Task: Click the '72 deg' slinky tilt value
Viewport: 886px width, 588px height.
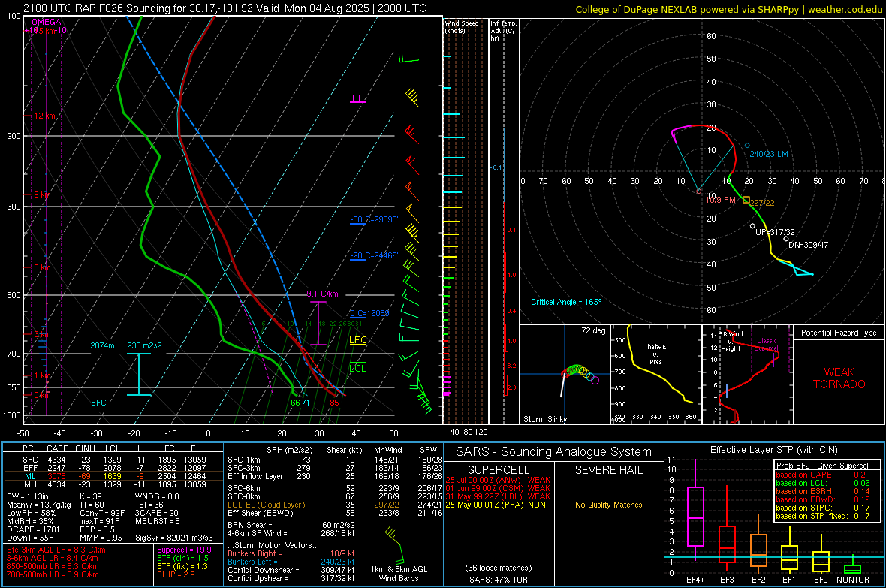Action: point(593,330)
